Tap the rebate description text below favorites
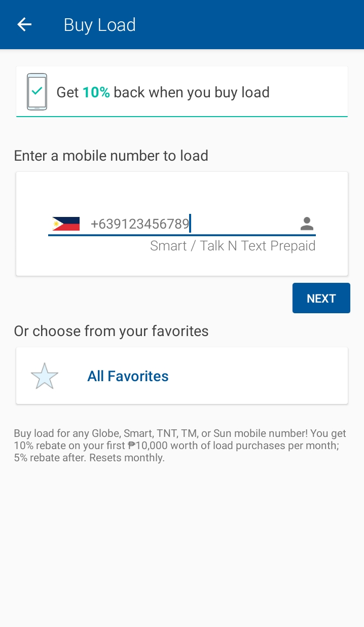 pyautogui.click(x=179, y=446)
